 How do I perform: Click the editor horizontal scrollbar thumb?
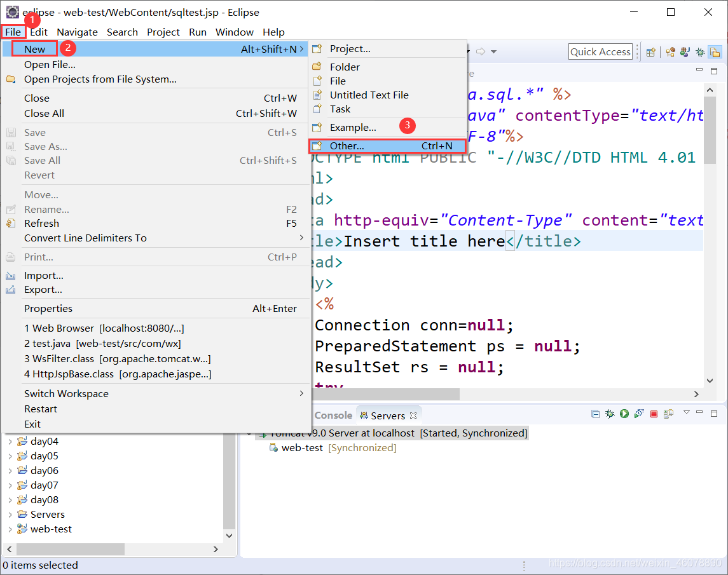click(x=386, y=394)
